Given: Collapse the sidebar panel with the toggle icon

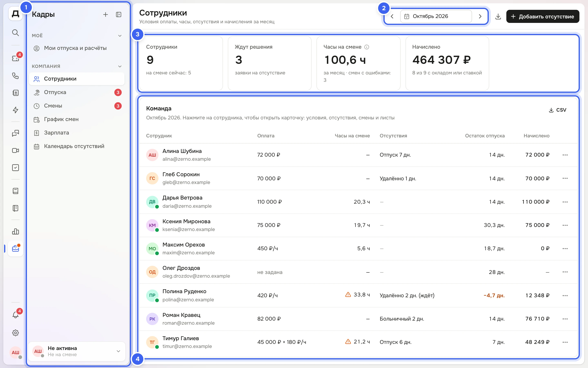Looking at the screenshot, I should click(119, 15).
